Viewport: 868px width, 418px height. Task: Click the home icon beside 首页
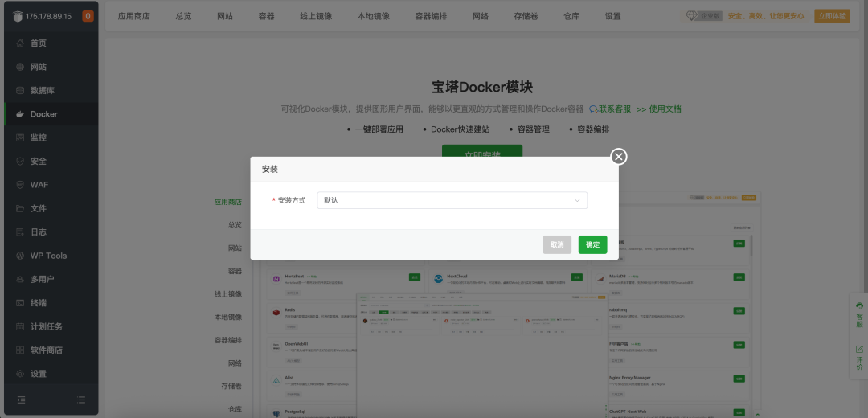coord(20,43)
